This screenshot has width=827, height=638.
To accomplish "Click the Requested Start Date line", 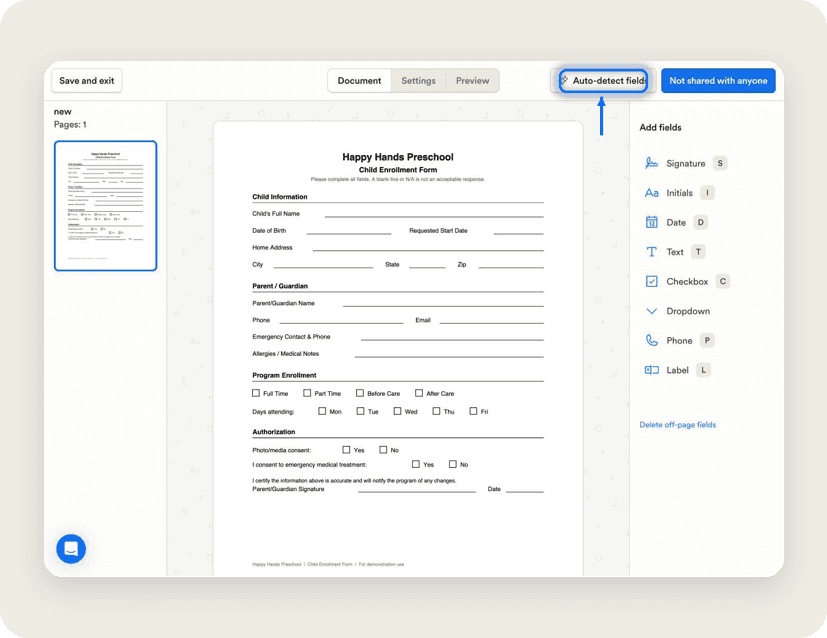I will pyautogui.click(x=518, y=233).
